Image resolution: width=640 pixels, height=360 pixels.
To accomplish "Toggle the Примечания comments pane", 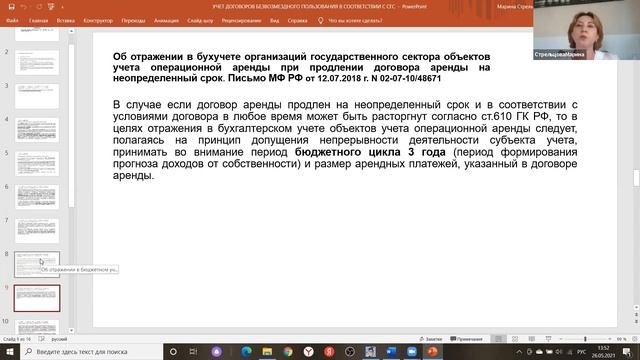I will tap(467, 339).
